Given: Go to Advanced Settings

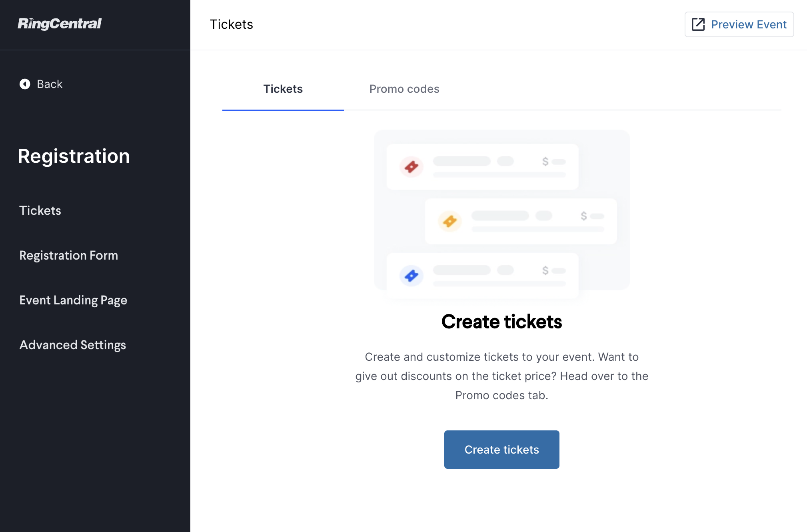Looking at the screenshot, I should pyautogui.click(x=73, y=345).
